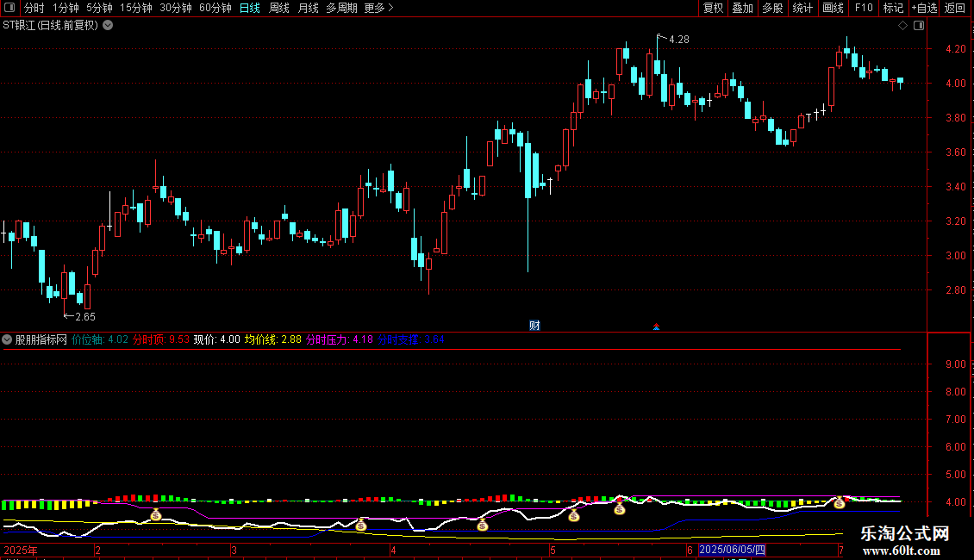The width and height of the screenshot is (974, 560).
Task: Select the 30分钟 period tab
Action: (175, 8)
